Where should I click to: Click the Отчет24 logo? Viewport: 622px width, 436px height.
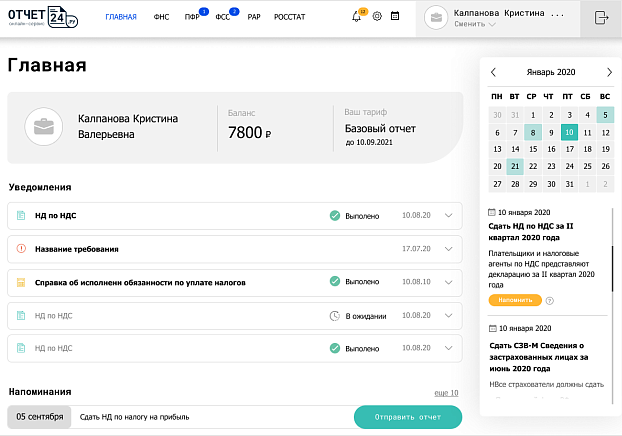pyautogui.click(x=43, y=17)
